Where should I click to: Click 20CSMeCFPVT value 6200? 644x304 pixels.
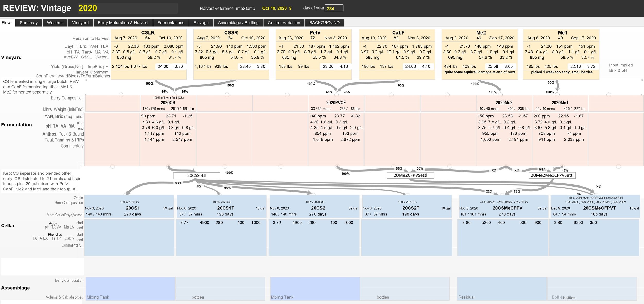(578, 222)
